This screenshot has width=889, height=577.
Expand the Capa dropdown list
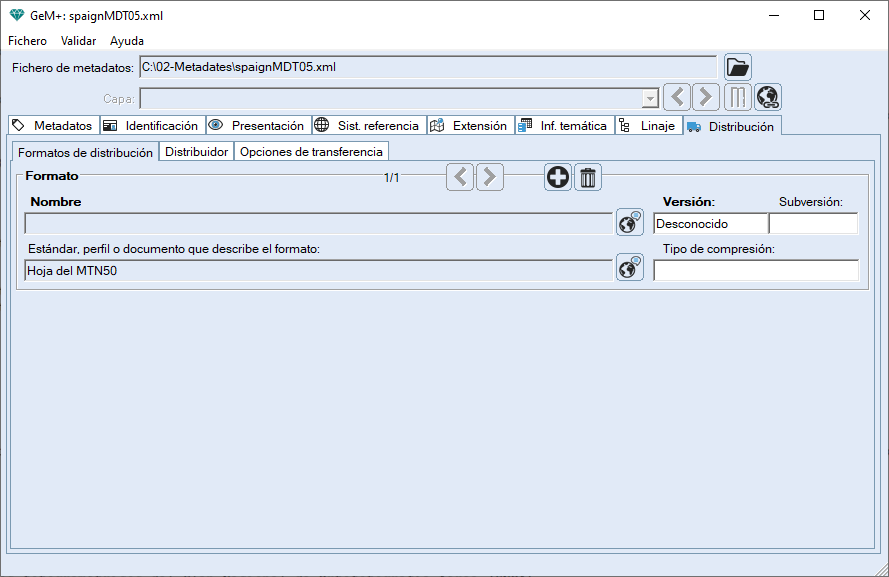coord(650,98)
